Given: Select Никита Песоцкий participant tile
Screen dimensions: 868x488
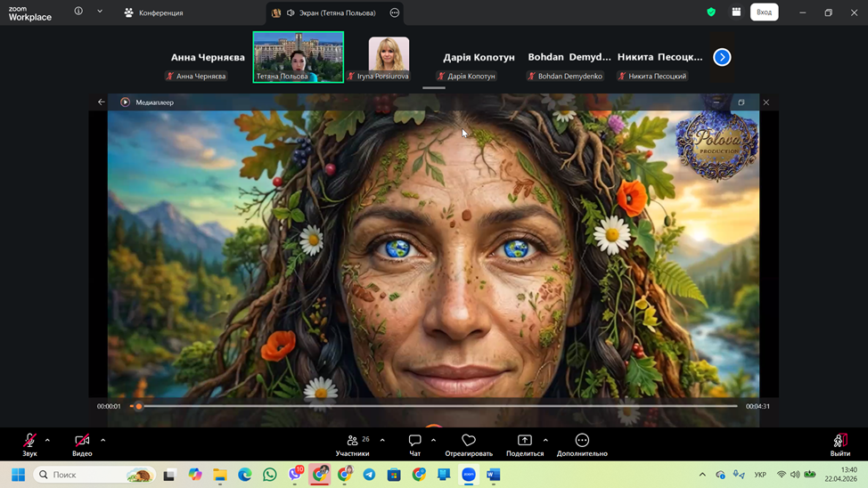Looking at the screenshot, I should click(659, 58).
